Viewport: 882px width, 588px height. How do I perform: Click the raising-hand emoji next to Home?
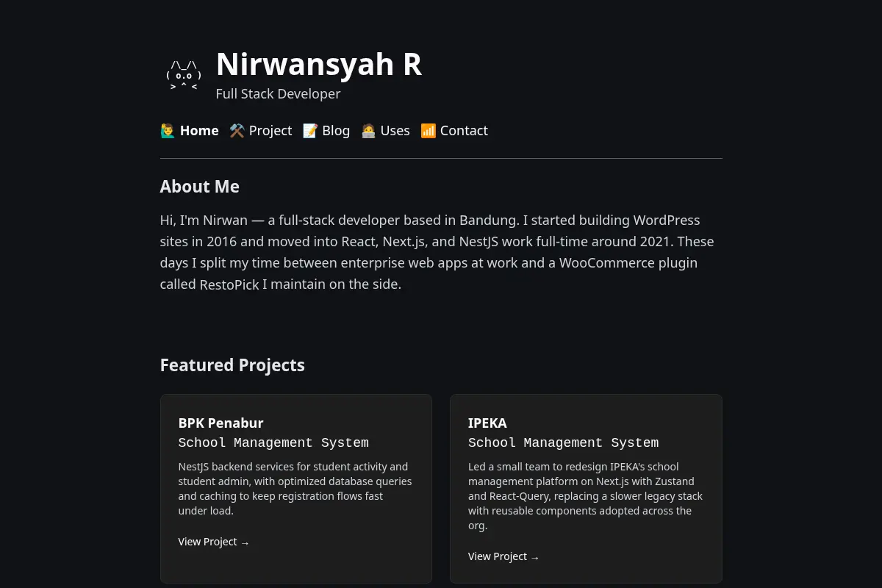pyautogui.click(x=168, y=131)
